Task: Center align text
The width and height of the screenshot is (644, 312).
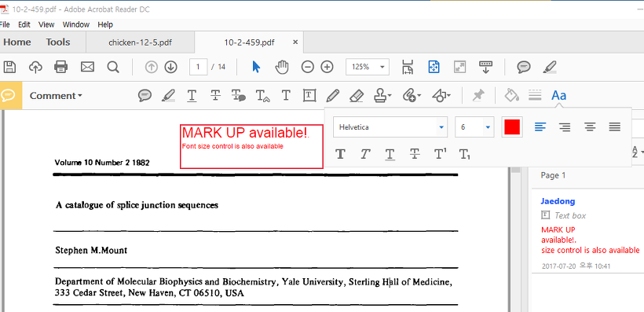Action: pos(590,127)
